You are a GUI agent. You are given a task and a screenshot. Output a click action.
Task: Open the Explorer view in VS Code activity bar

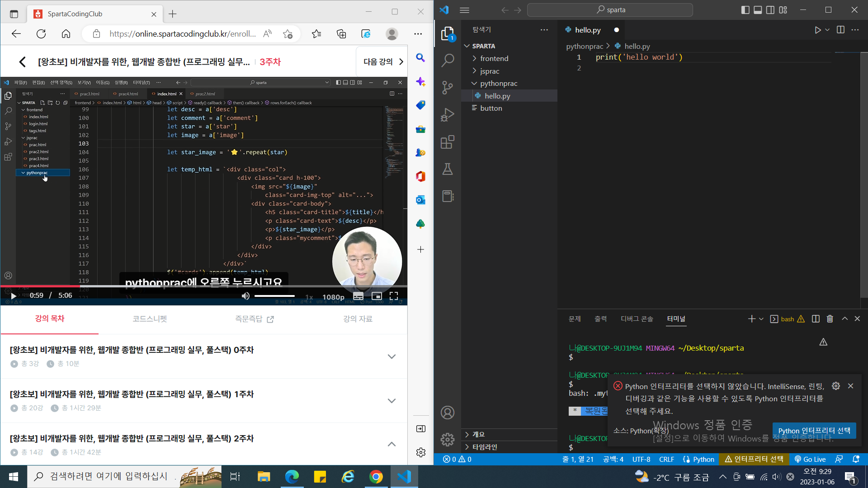point(448,34)
